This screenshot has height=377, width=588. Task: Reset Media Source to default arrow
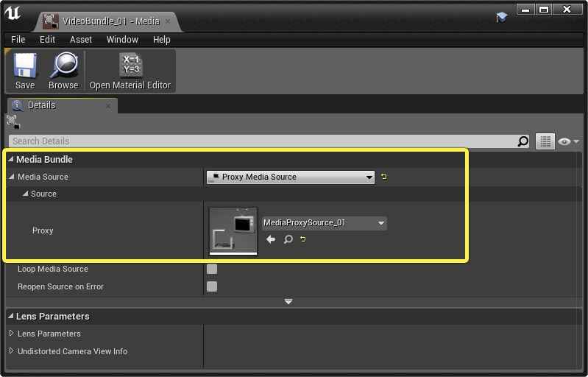point(383,177)
